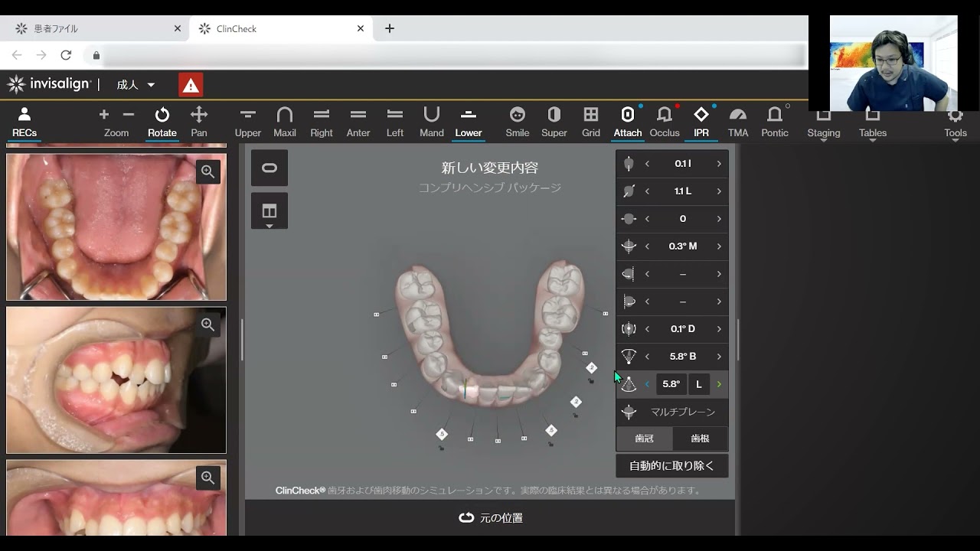Click the invisalign logo

click(x=49, y=84)
